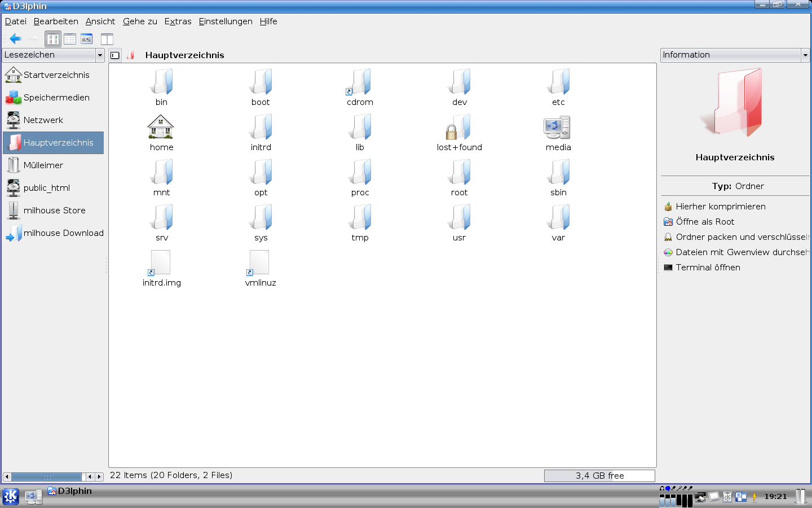This screenshot has width=812, height=508.
Task: Select the vmlinuz file
Action: coord(260,264)
